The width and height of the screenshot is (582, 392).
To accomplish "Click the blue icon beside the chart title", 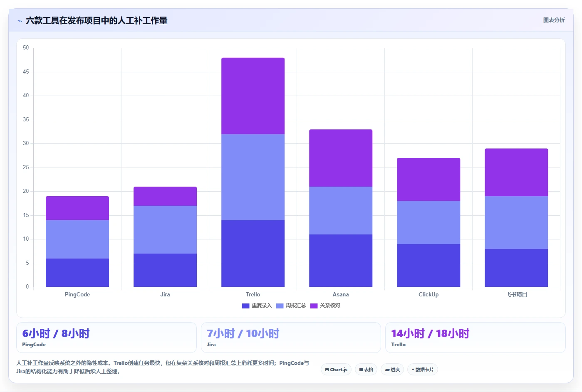I will tap(20, 21).
